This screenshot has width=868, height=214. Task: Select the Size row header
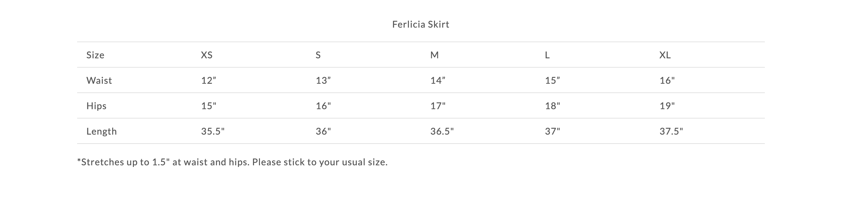[x=95, y=55]
